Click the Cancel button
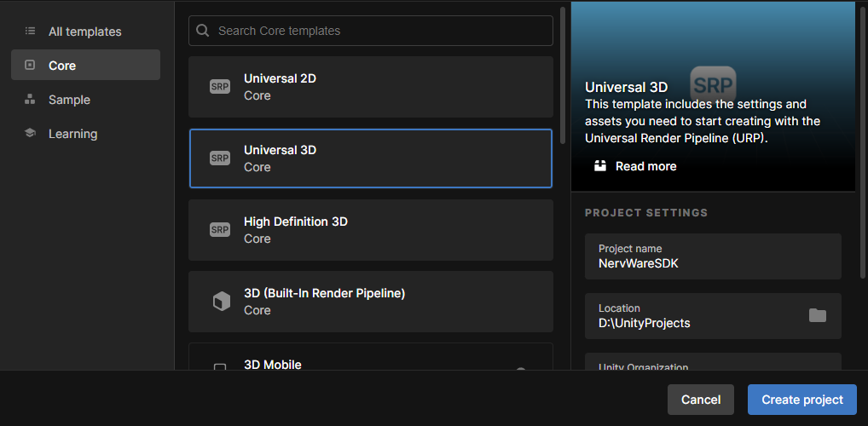The height and width of the screenshot is (426, 868). (701, 400)
